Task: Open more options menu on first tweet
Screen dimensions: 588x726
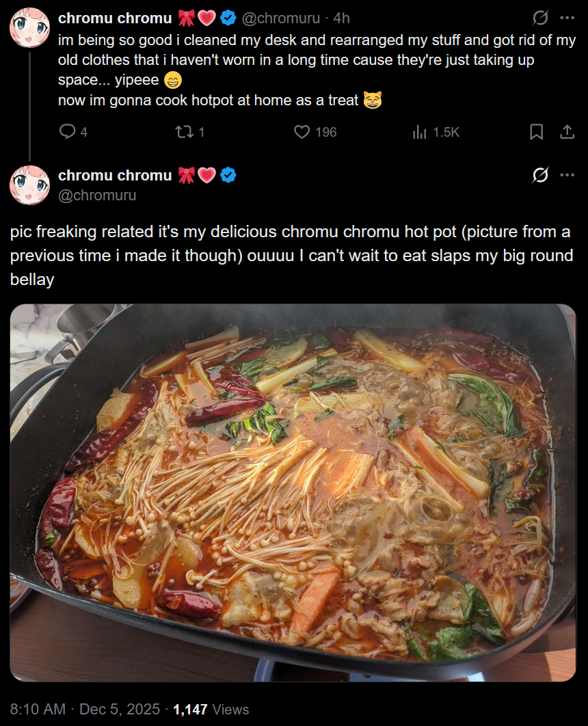Action: pos(567,18)
